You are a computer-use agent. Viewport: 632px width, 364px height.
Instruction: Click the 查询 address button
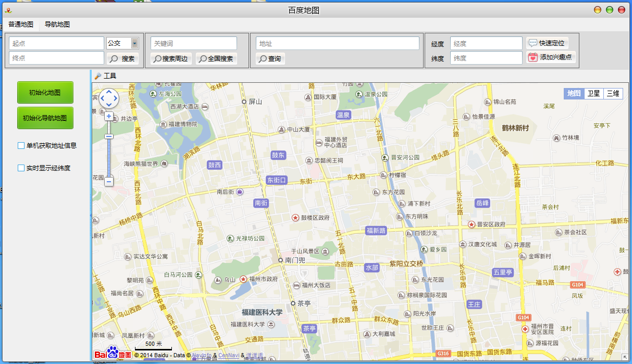(x=271, y=59)
